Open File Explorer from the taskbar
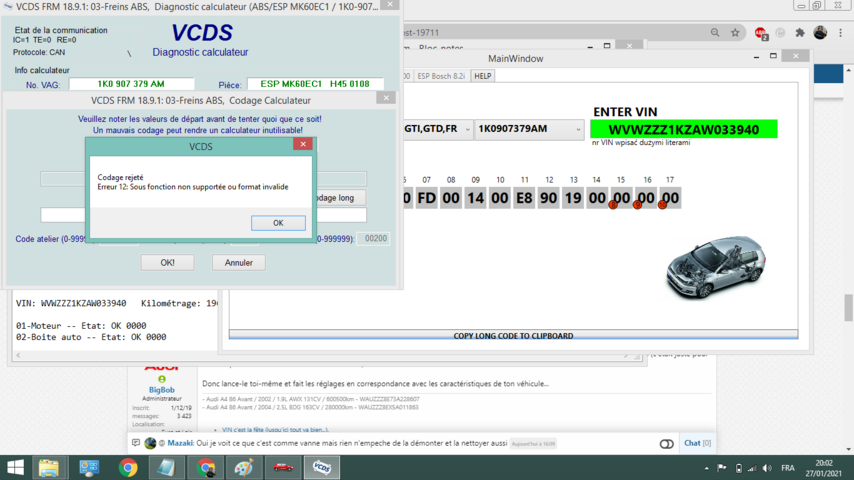854x480 pixels. [48, 467]
